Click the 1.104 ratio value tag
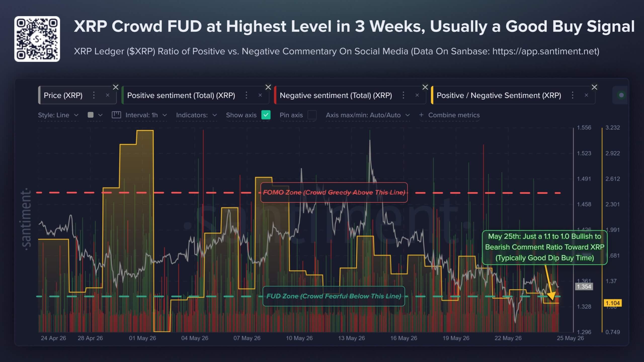The width and height of the screenshot is (644, 362). coord(613,303)
